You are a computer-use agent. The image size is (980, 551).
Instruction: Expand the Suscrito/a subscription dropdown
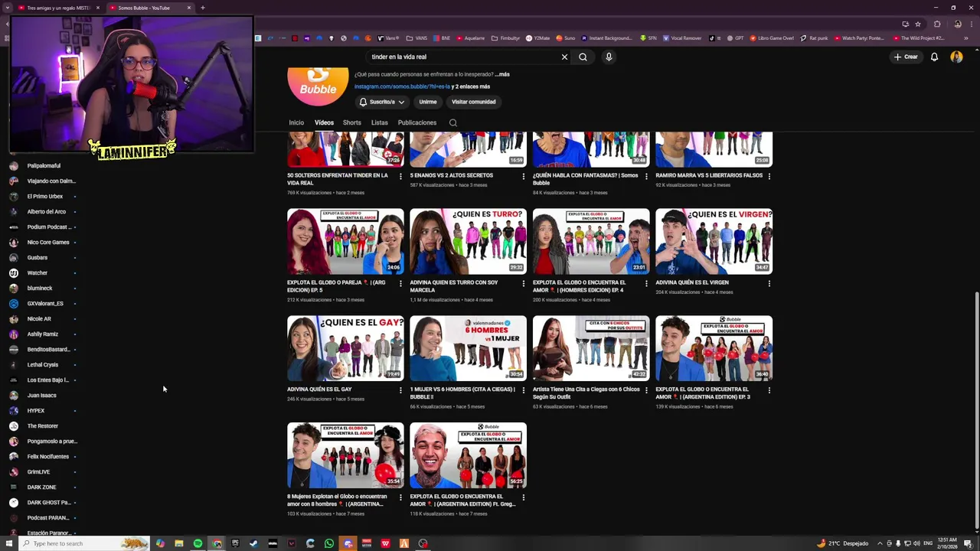tap(382, 102)
